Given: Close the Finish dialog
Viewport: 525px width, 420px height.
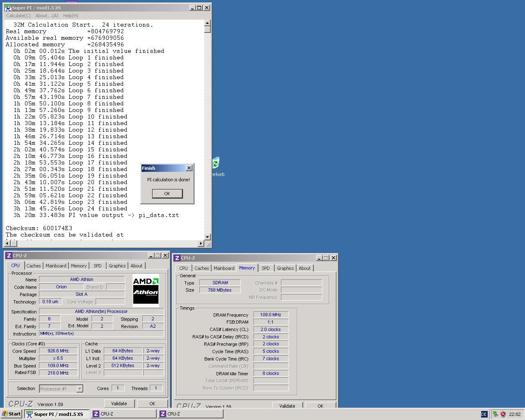Looking at the screenshot, I should pyautogui.click(x=189, y=168).
